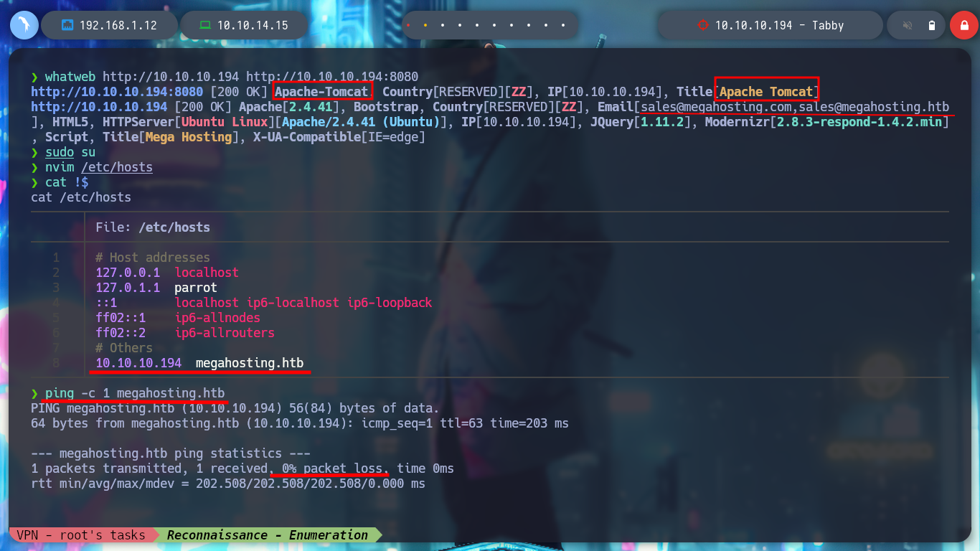
Task: Unmute using the muted speaker icon
Action: pos(908,26)
